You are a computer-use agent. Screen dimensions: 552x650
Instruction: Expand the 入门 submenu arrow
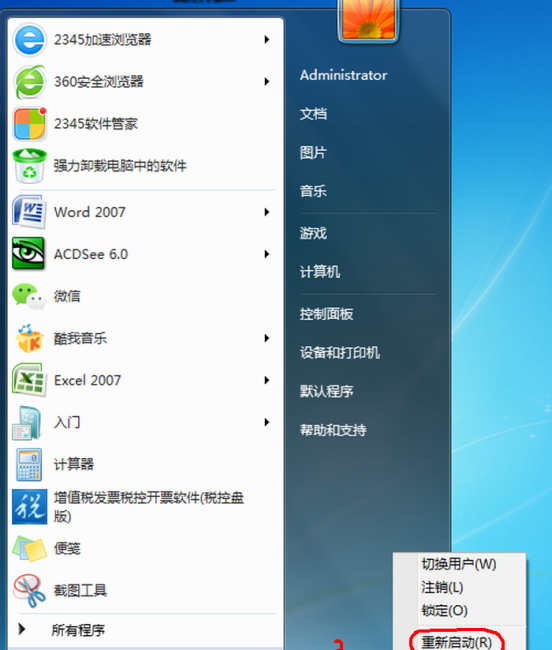[x=267, y=422]
